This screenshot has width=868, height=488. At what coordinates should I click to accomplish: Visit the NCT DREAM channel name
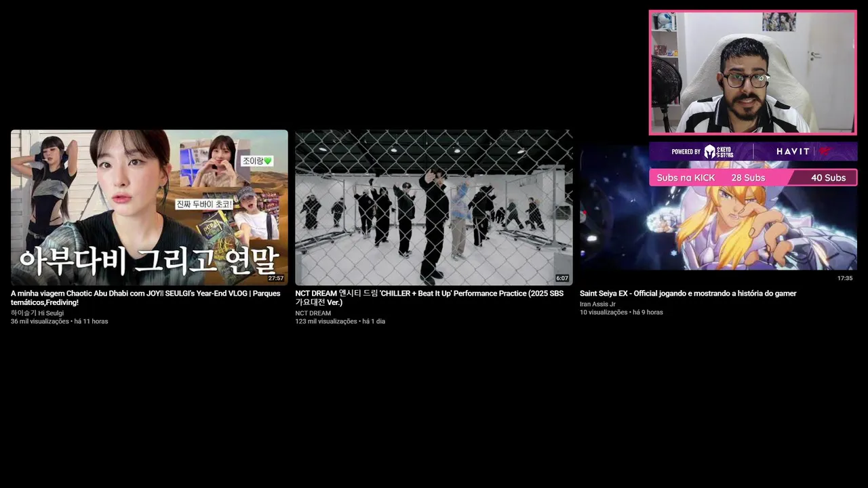313,313
